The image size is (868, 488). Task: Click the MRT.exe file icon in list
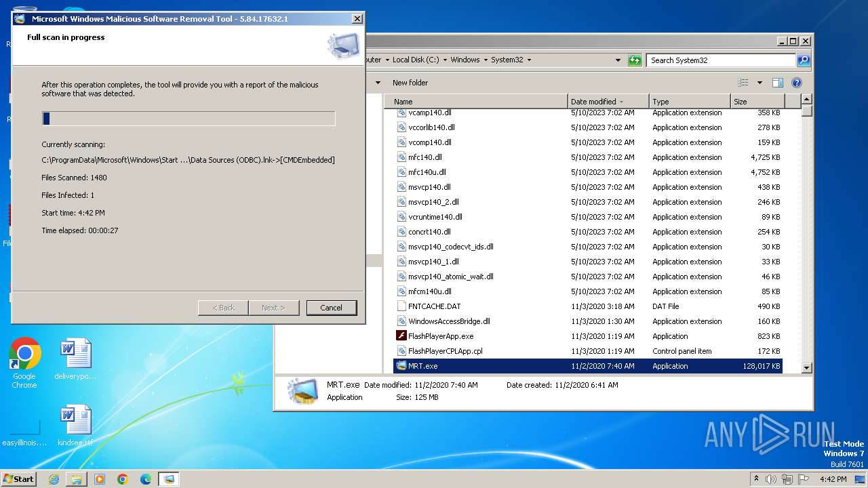pyautogui.click(x=401, y=366)
